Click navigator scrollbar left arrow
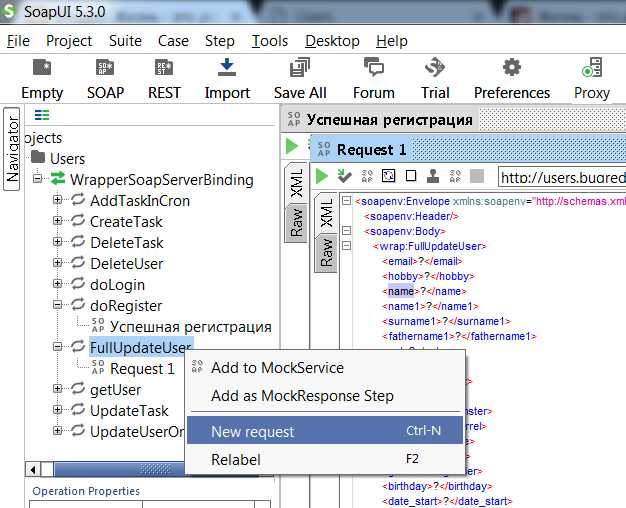 pyautogui.click(x=34, y=469)
